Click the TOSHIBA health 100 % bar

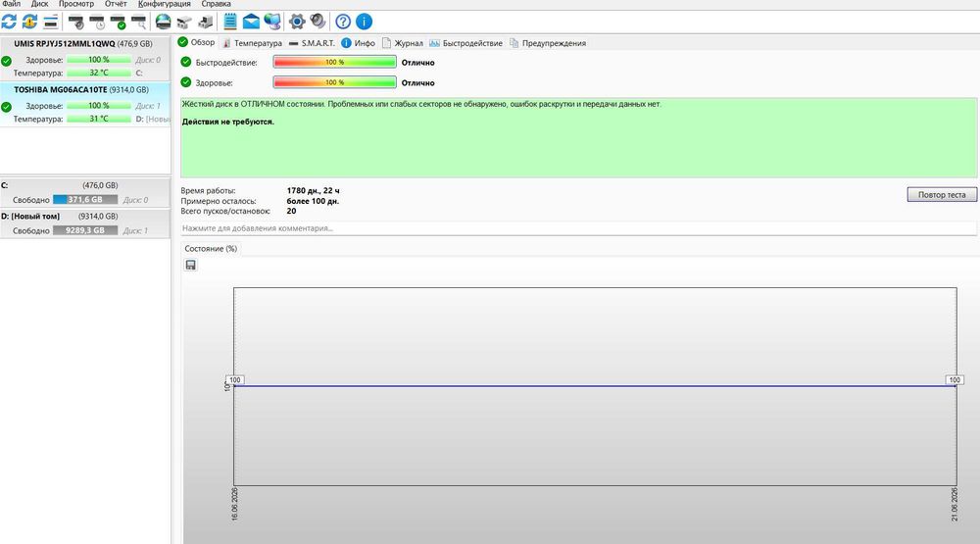click(99, 106)
